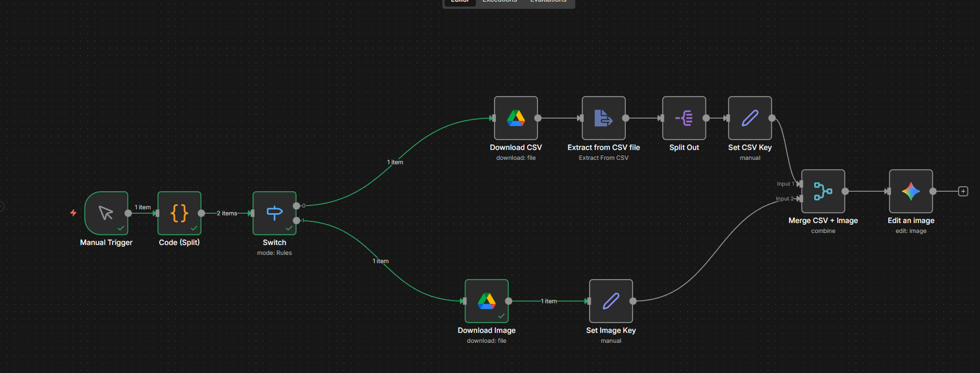This screenshot has width=980, height=373.
Task: Click Download Image output connector dot
Action: tap(509, 301)
